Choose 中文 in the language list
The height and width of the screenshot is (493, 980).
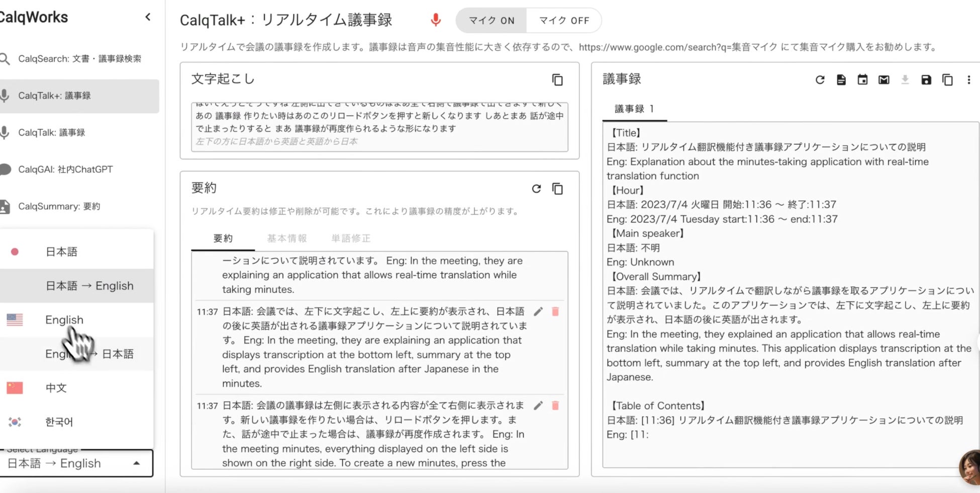(x=77, y=388)
